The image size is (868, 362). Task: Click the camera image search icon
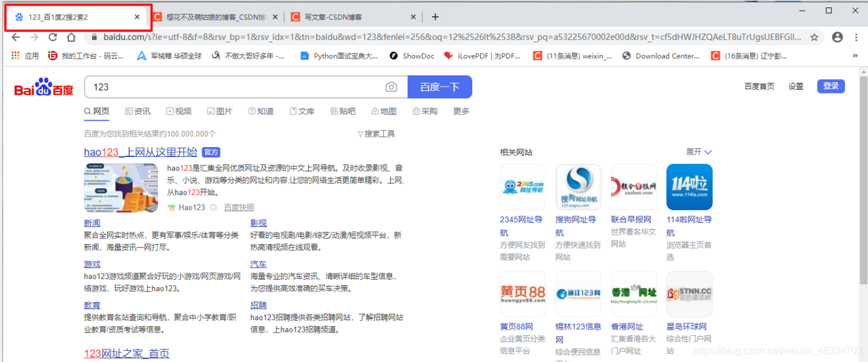point(391,87)
